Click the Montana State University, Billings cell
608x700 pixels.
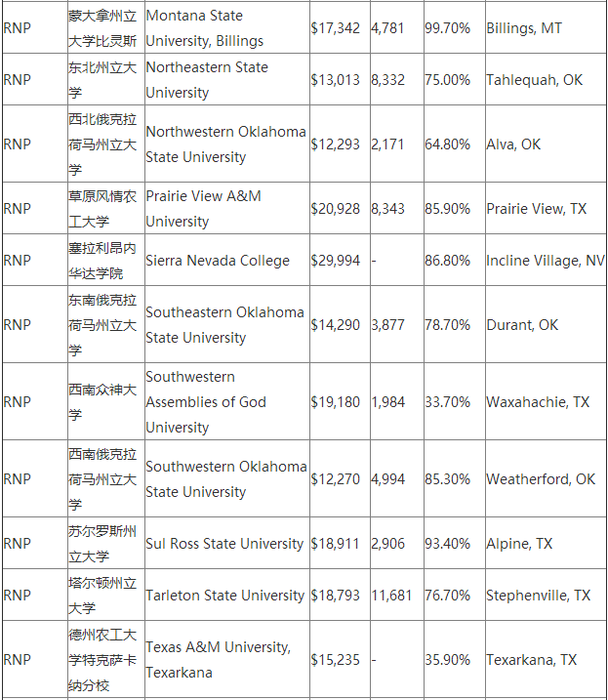[227, 28]
